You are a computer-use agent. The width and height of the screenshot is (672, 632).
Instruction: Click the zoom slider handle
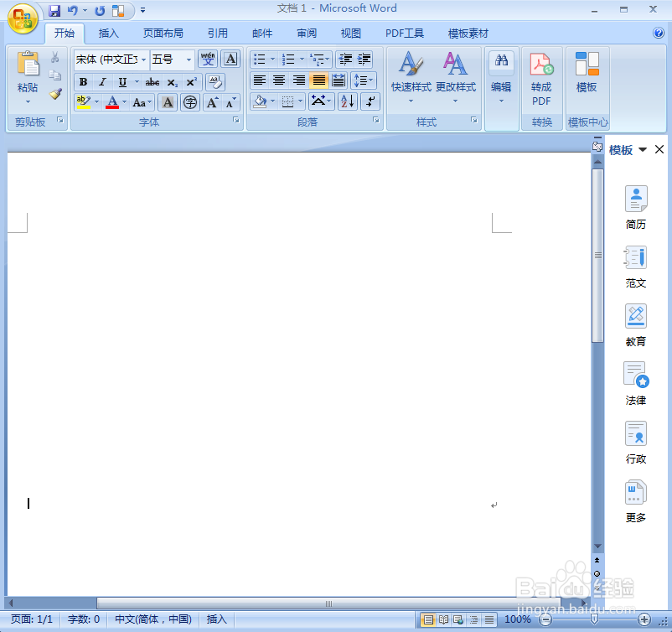pos(594,619)
